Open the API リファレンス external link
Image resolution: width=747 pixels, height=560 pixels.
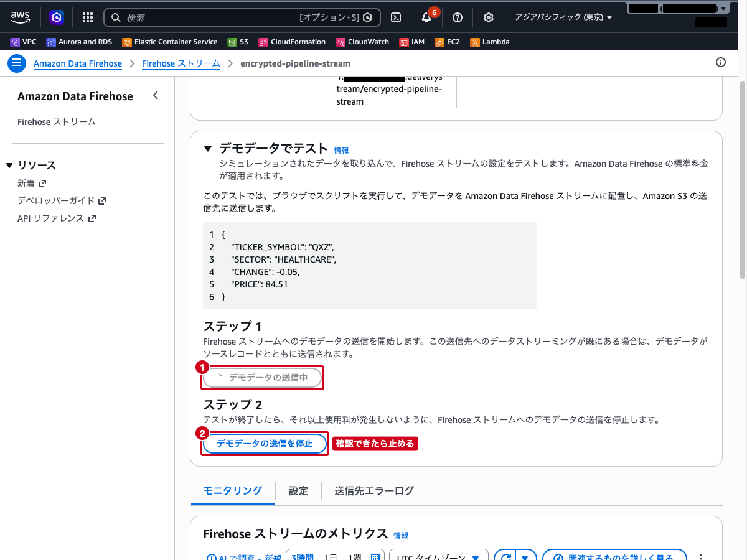[x=56, y=218]
